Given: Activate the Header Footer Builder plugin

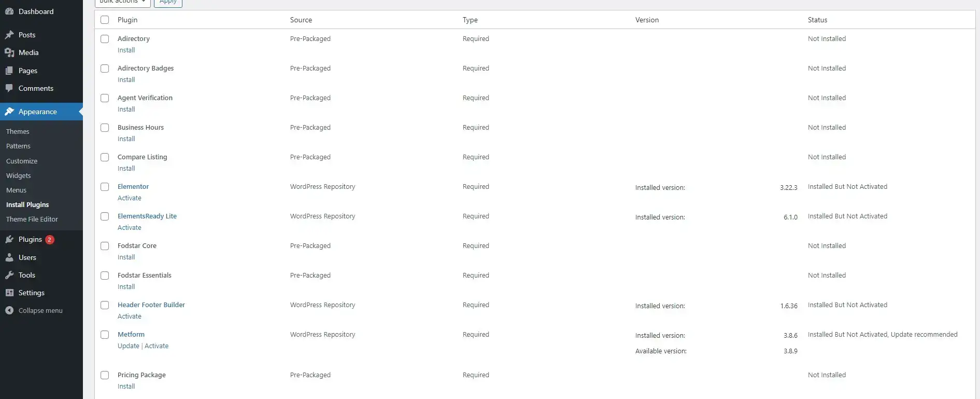Looking at the screenshot, I should coord(130,316).
